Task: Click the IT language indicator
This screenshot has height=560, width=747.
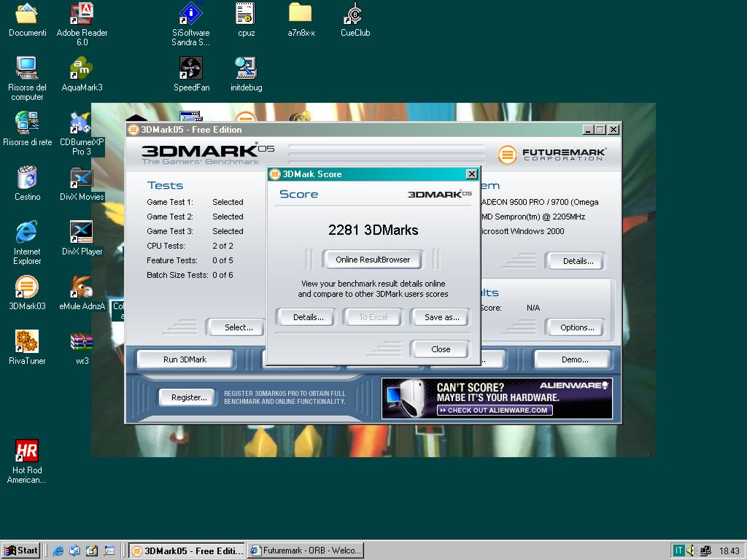Action: [678, 551]
